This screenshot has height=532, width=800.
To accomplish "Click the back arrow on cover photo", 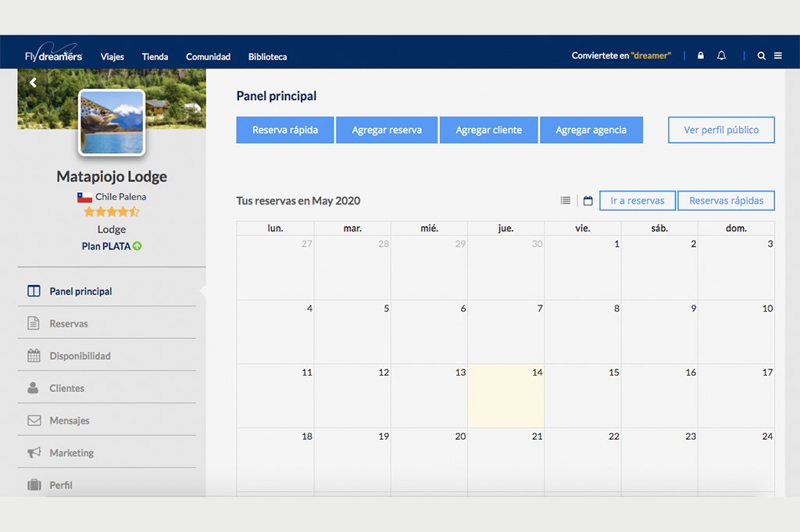I will click(x=33, y=82).
